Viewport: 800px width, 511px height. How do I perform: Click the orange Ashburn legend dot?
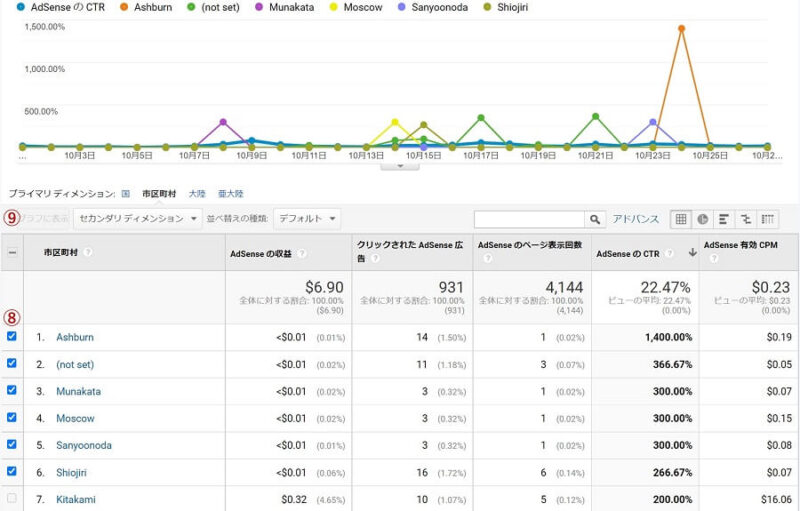click(x=124, y=7)
